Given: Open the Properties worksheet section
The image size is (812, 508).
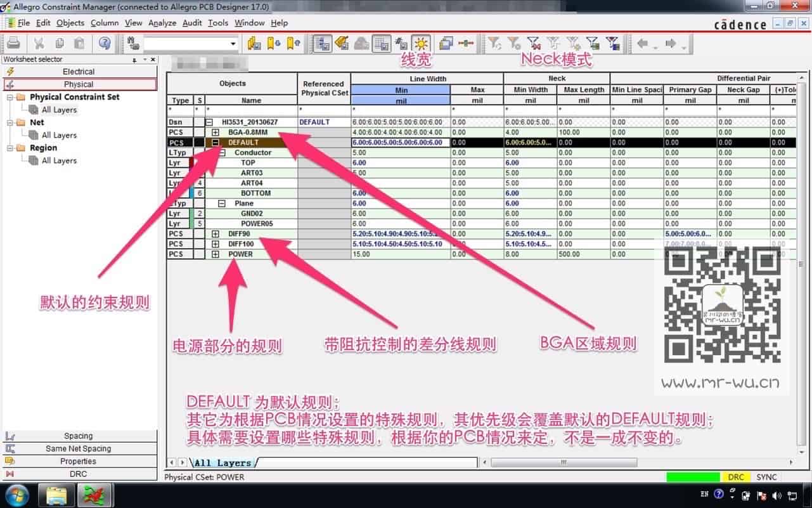Looking at the screenshot, I should click(x=79, y=461).
